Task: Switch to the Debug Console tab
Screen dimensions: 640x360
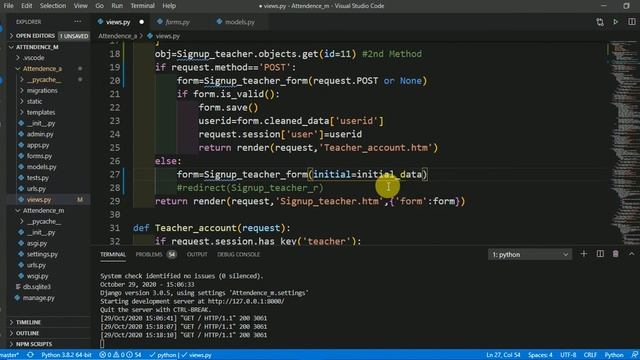Action: [238, 254]
